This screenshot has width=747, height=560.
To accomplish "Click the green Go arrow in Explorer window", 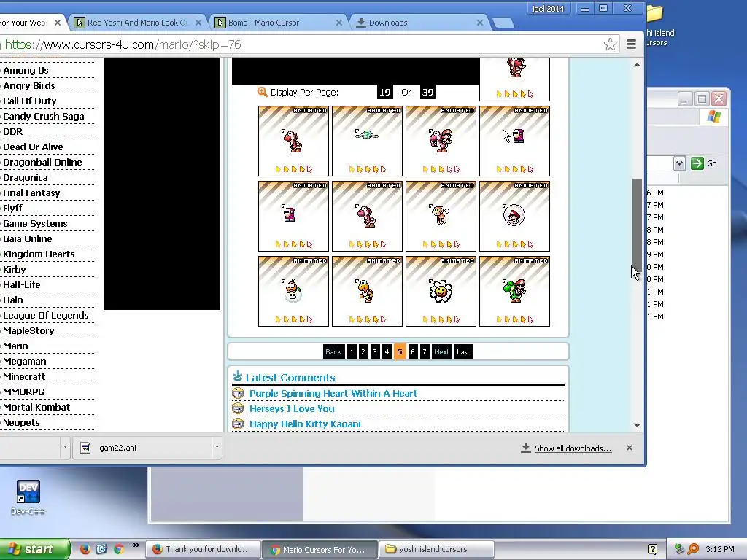I will point(697,163).
